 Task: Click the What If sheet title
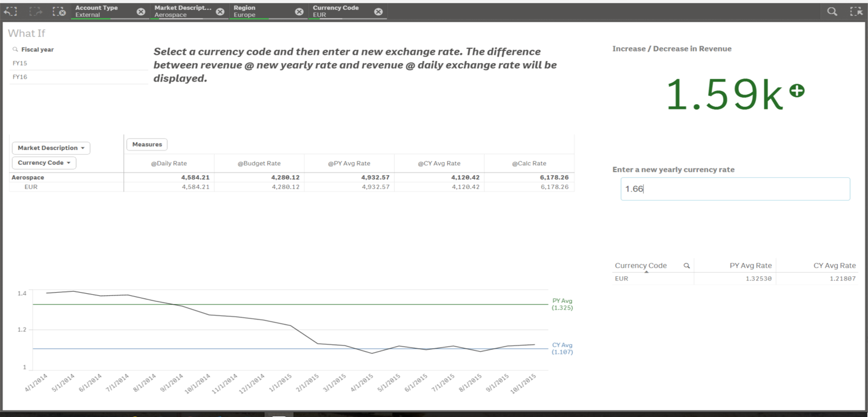27,33
